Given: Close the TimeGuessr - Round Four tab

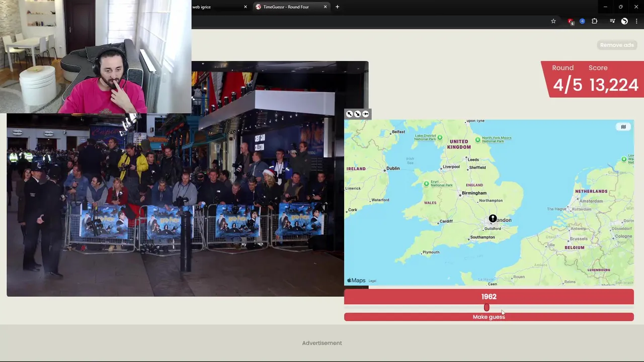Looking at the screenshot, I should [325, 7].
